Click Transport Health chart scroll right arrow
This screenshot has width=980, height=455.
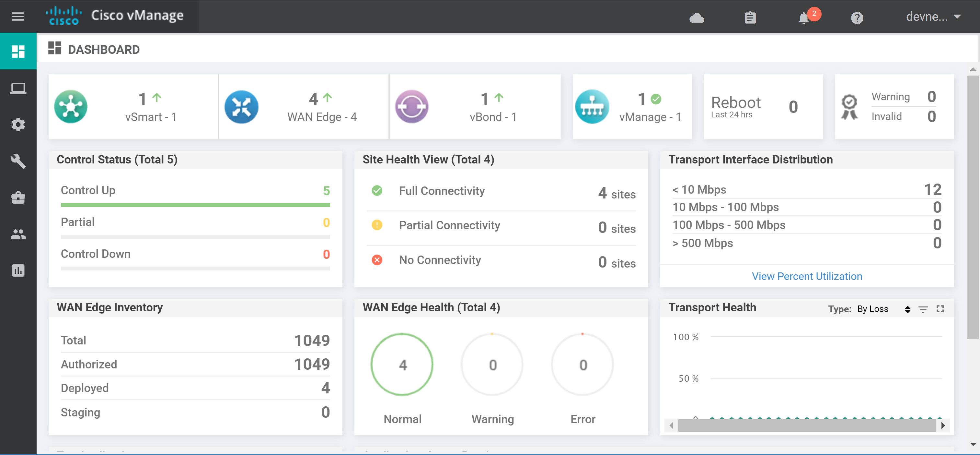tap(942, 425)
